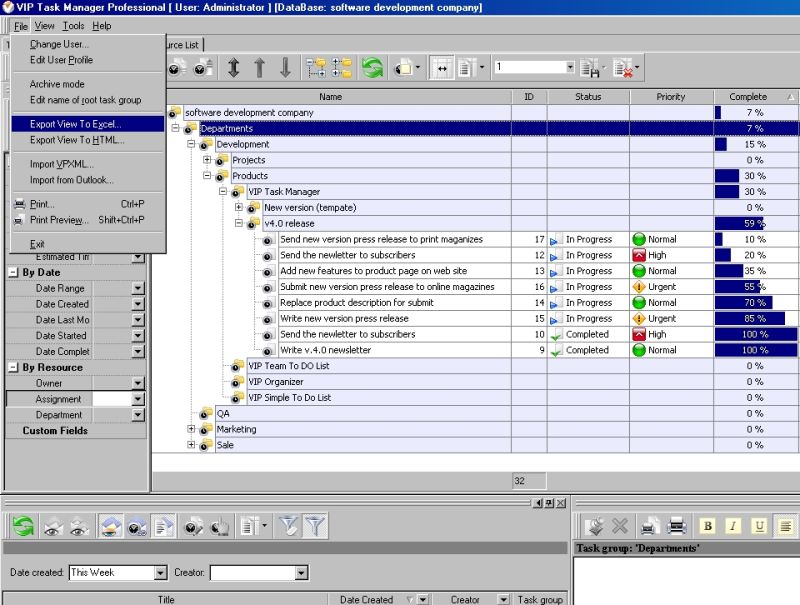Image resolution: width=800 pixels, height=605 pixels.
Task: Refresh the task list
Action: (x=371, y=70)
